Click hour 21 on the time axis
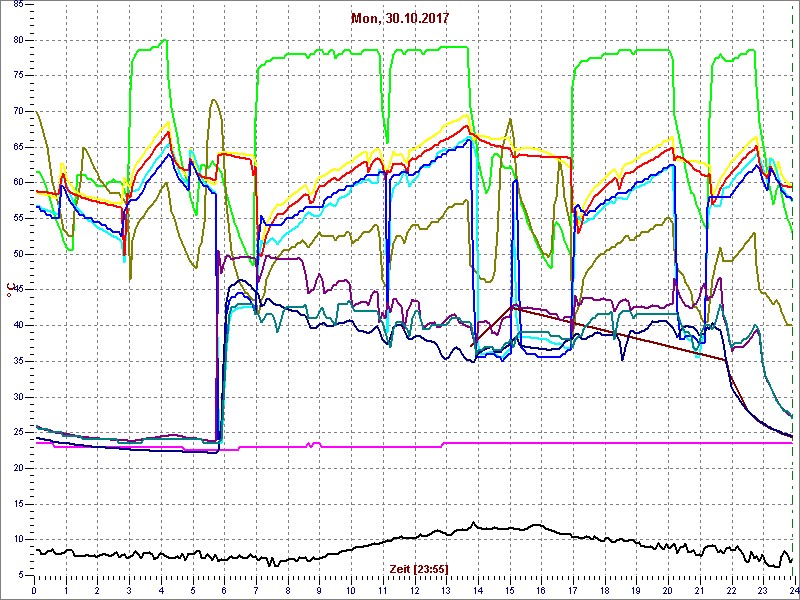 click(x=699, y=589)
